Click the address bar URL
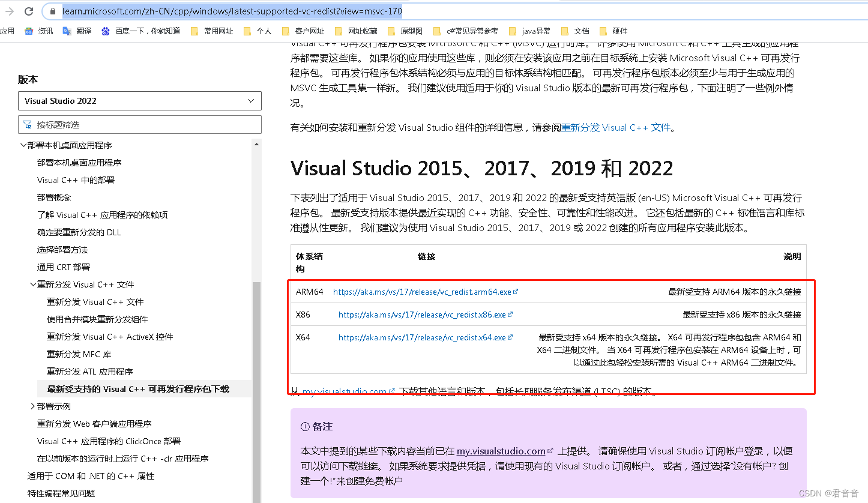The image size is (868, 503). tap(232, 11)
